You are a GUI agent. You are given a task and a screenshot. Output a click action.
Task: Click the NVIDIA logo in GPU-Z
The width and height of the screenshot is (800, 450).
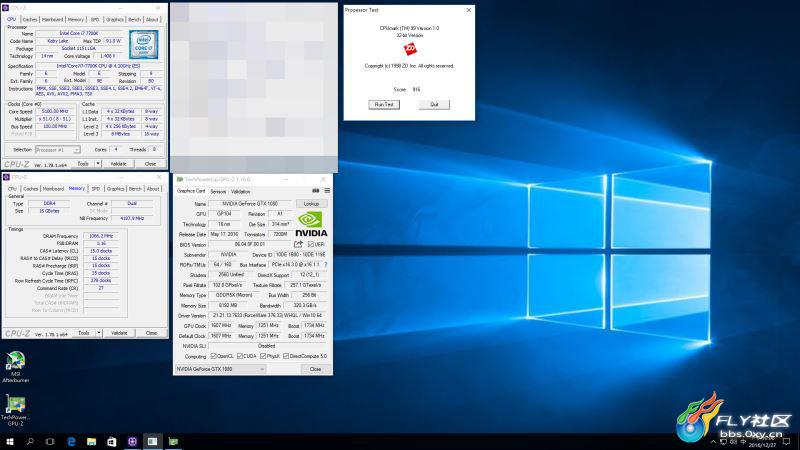[x=311, y=224]
